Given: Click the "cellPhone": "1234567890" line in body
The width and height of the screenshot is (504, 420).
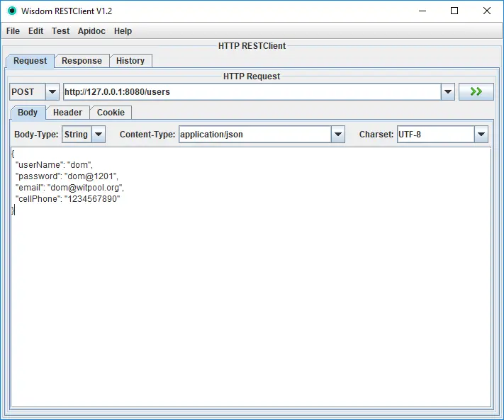Looking at the screenshot, I should point(68,199).
